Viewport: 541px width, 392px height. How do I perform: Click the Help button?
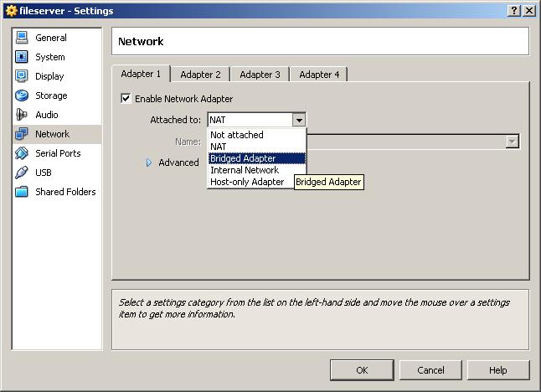[x=498, y=370]
